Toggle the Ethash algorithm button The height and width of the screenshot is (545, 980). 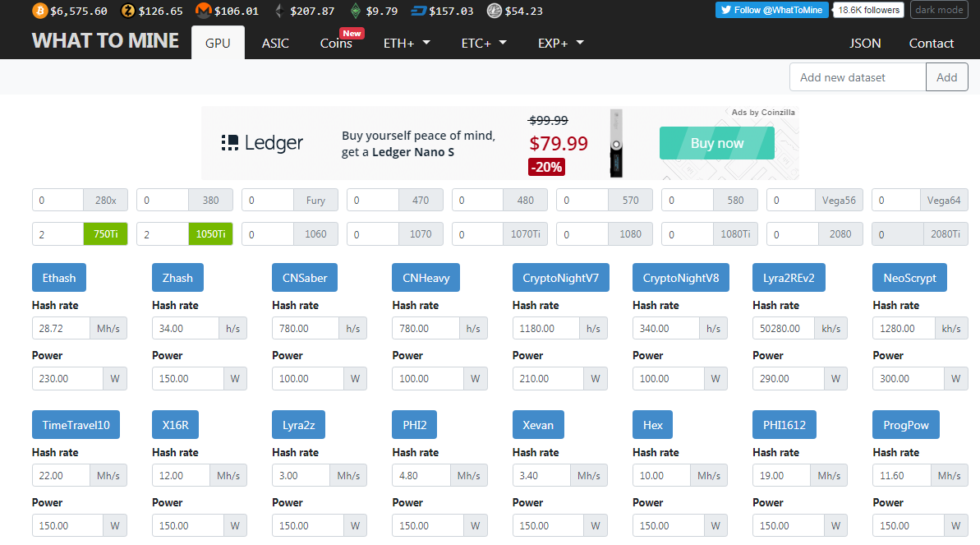pos(59,278)
